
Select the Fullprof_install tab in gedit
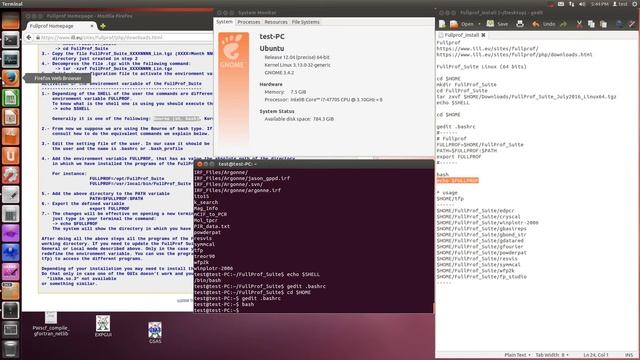click(x=462, y=36)
